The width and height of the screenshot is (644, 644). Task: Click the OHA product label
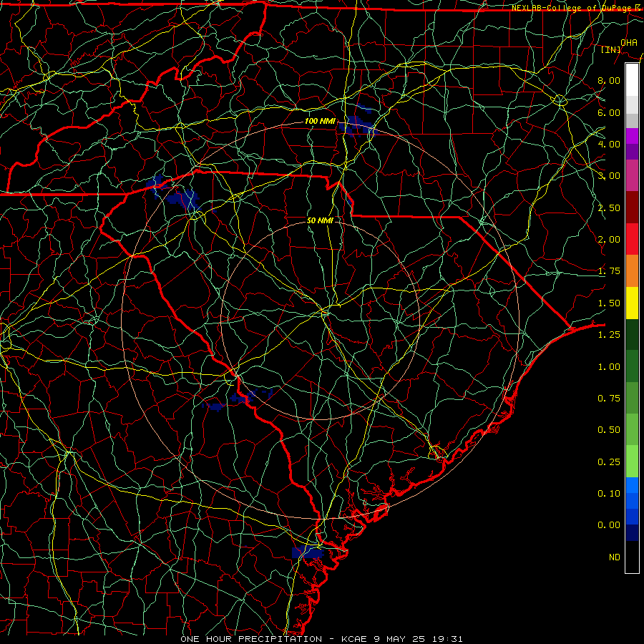click(629, 42)
